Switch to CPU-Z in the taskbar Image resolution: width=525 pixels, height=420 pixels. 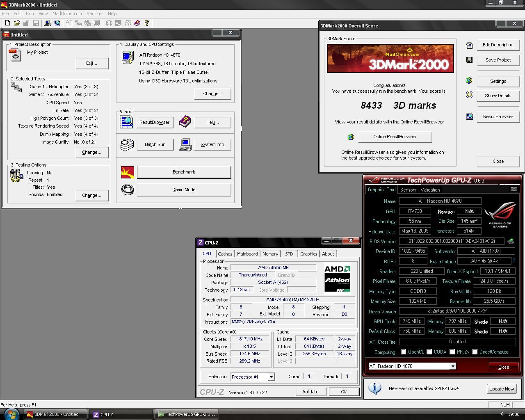click(x=121, y=414)
